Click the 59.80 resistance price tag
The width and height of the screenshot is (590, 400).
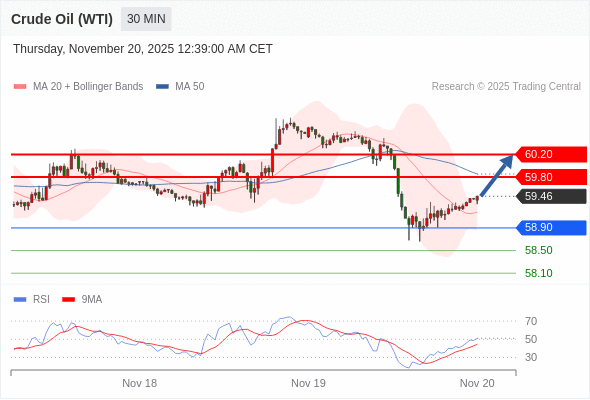coord(551,177)
